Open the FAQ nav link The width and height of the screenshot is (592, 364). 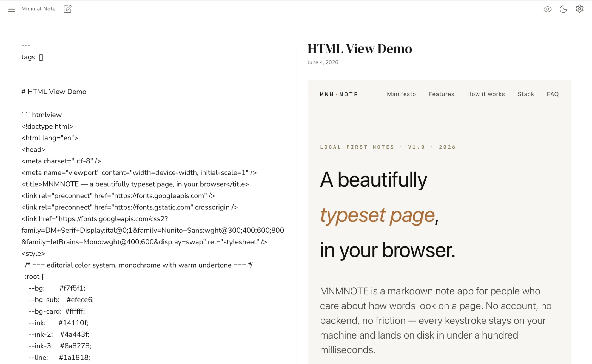(553, 94)
